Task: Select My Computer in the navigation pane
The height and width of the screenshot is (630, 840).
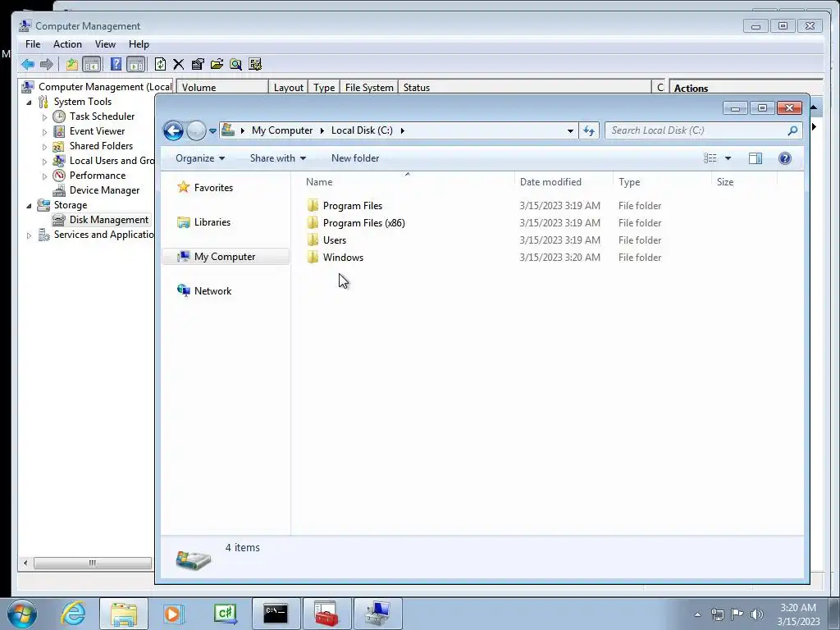Action: tap(225, 257)
